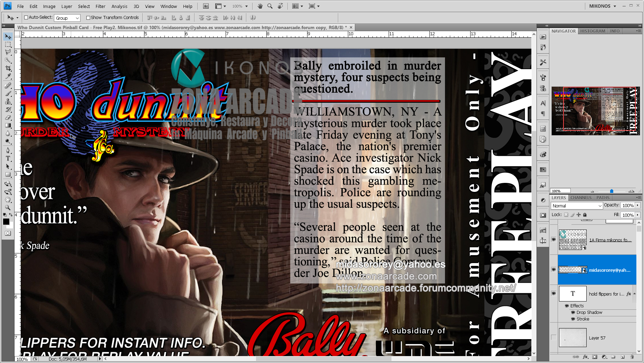
Task: Open the Arrange Documents dropdown
Action: tap(297, 6)
